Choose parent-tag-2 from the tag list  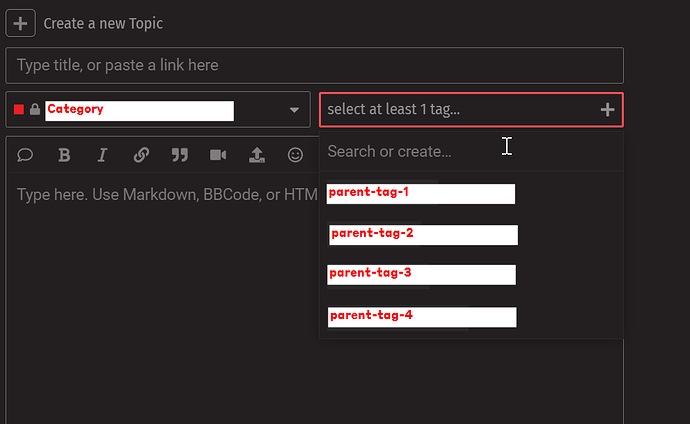click(423, 235)
